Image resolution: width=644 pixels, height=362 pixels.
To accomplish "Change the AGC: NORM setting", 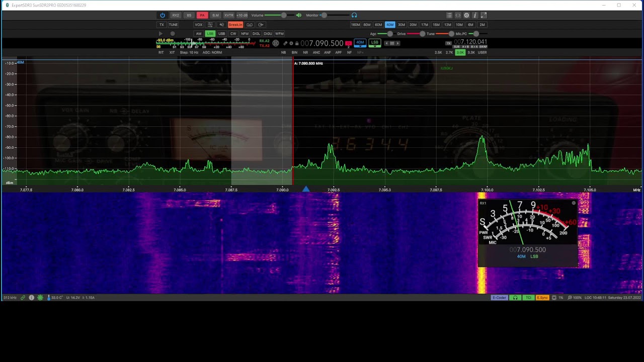I will [x=212, y=52].
